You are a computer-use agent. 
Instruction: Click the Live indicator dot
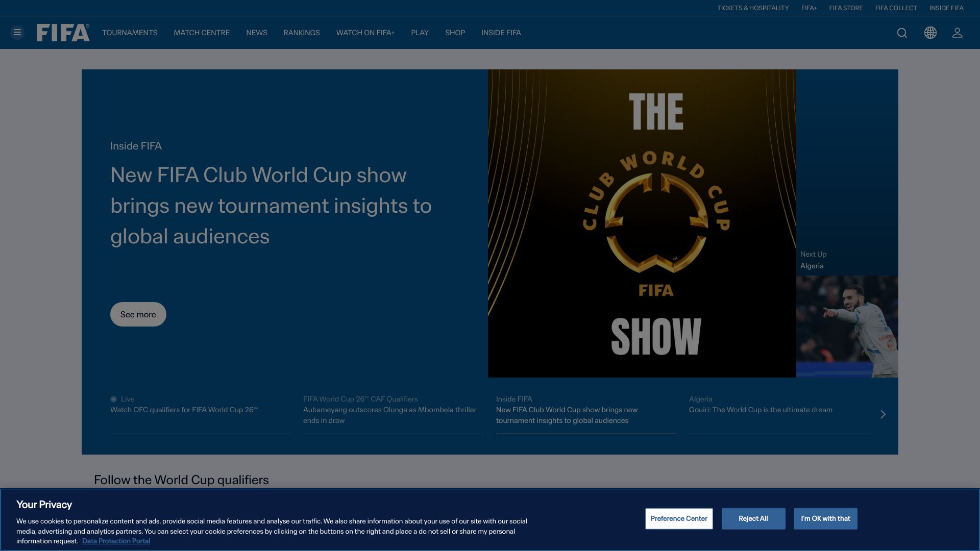click(x=113, y=399)
